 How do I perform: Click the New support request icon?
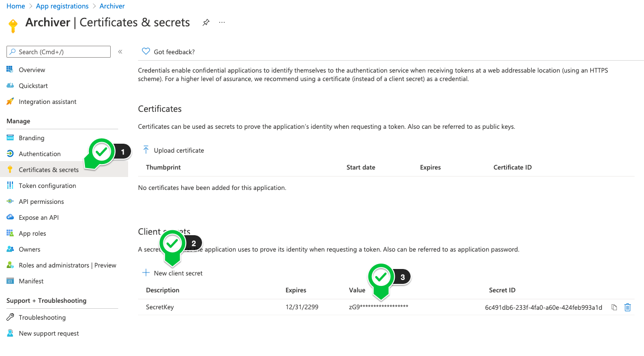click(x=10, y=333)
